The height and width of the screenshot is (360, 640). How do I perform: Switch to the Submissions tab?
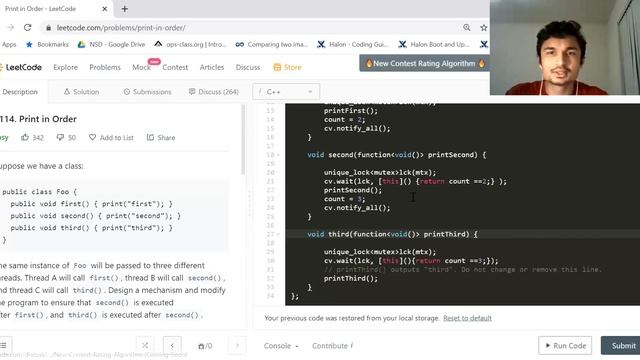click(x=147, y=92)
